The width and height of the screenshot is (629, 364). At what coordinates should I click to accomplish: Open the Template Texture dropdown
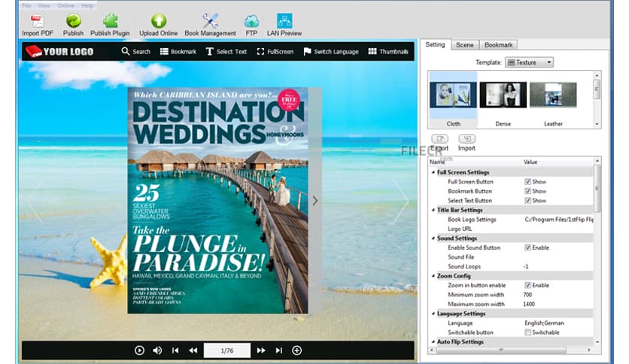pos(529,62)
